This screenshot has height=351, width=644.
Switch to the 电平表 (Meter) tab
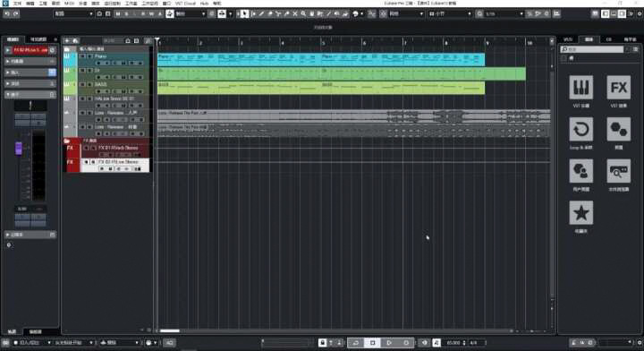[630, 39]
